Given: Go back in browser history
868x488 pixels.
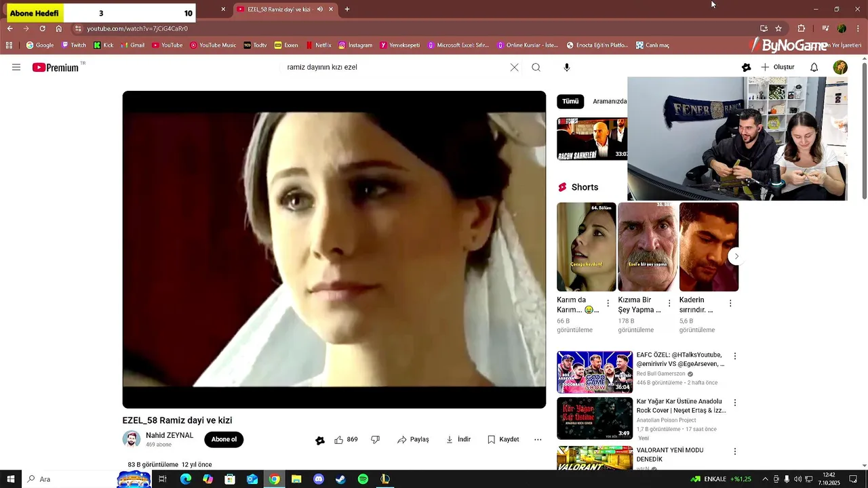Looking at the screenshot, I should pos(10,28).
